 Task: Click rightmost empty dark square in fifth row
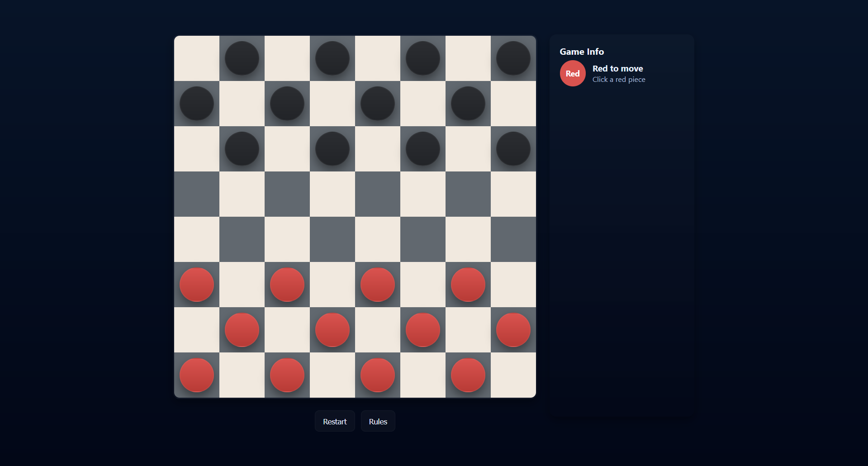click(x=513, y=239)
